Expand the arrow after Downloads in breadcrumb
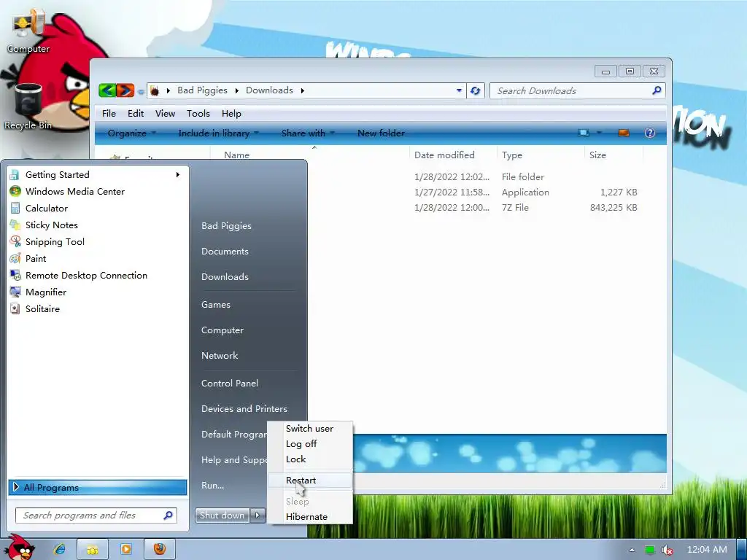The width and height of the screenshot is (747, 560). point(302,90)
